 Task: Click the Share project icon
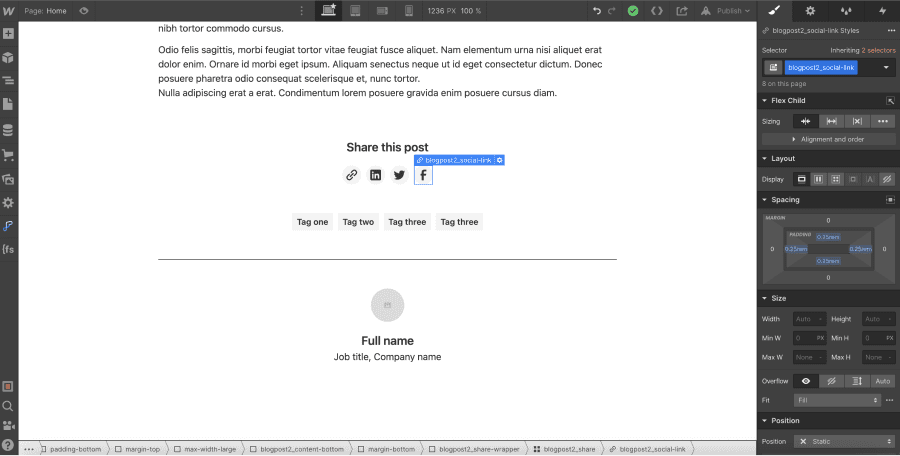point(682,10)
